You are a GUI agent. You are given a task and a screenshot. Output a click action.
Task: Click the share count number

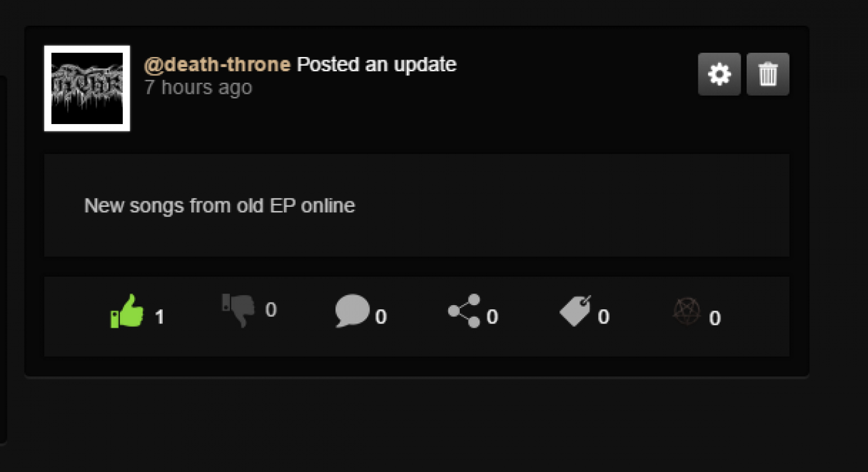pos(492,317)
